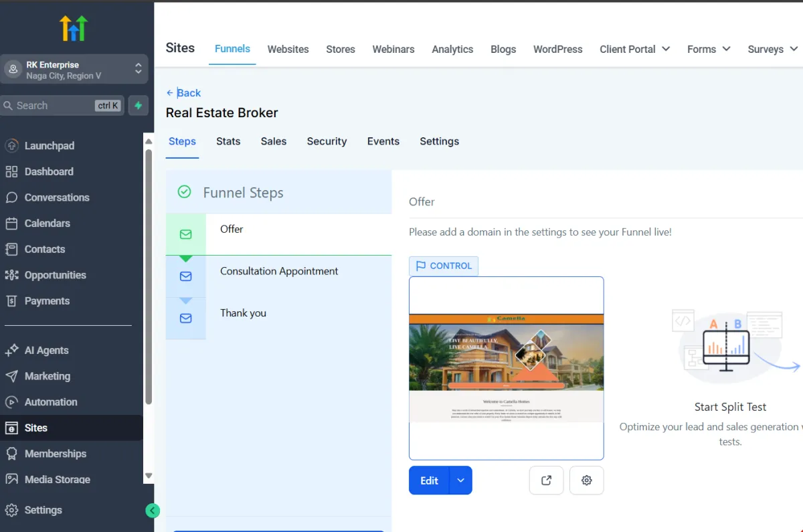Viewport: 803px width, 532px height.
Task: Click the green lightning bolt quick actions icon
Action: tap(139, 106)
